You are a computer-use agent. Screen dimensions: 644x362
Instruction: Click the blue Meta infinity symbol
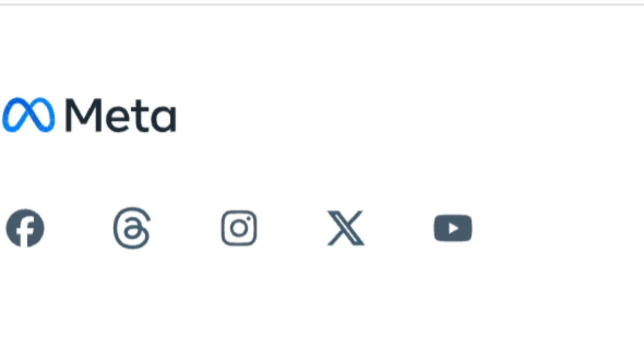click(x=28, y=115)
